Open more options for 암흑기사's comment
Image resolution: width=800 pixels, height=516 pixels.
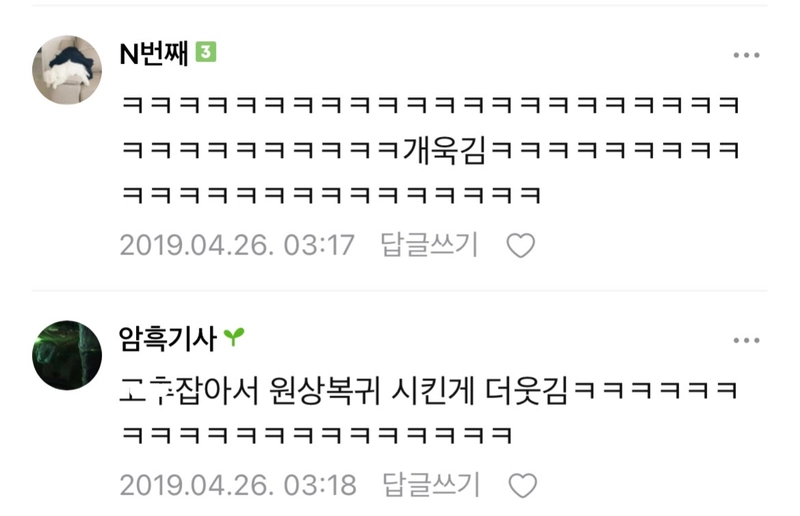pos(746,340)
